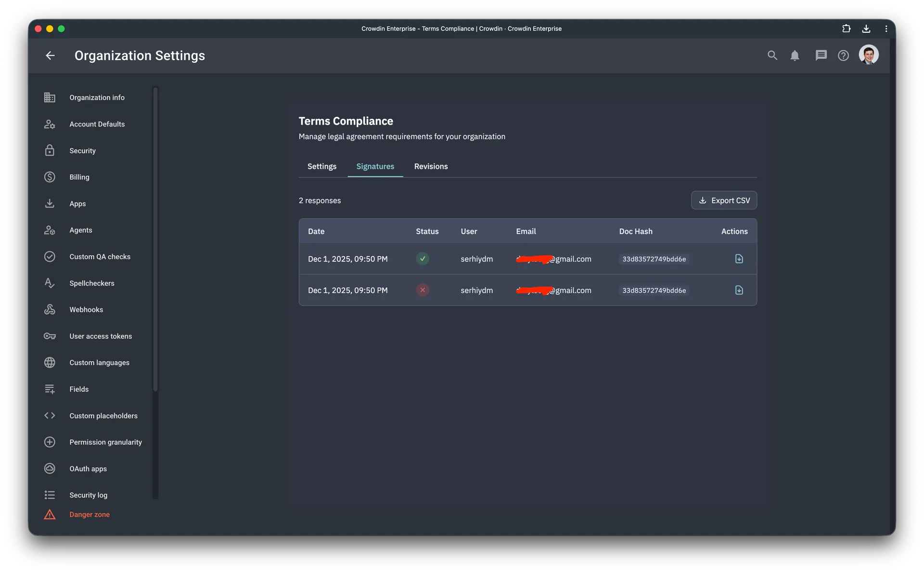Open User access tokens settings
Screen dimensions: 924x573
(100, 336)
